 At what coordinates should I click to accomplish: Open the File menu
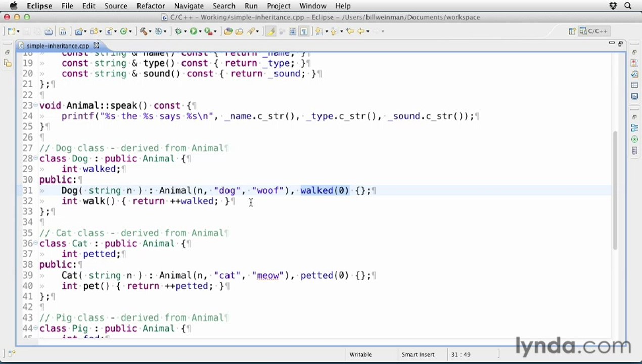[67, 6]
